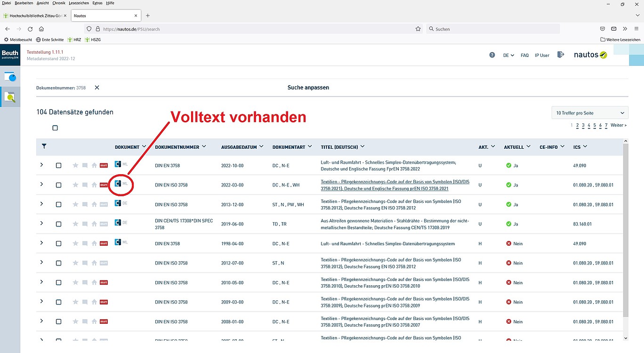Image resolution: width=644 pixels, height=353 pixels.
Task: Select checkbox for first DIN EN 3758 row
Action: coord(58,166)
